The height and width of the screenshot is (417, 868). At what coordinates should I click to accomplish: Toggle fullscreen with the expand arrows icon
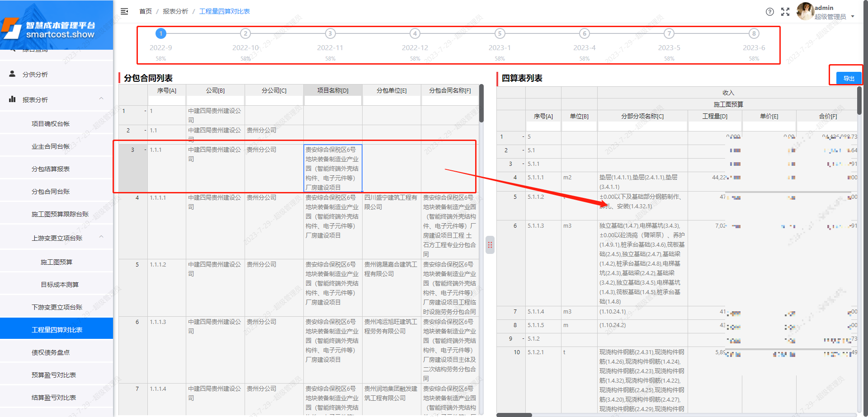pyautogui.click(x=786, y=12)
